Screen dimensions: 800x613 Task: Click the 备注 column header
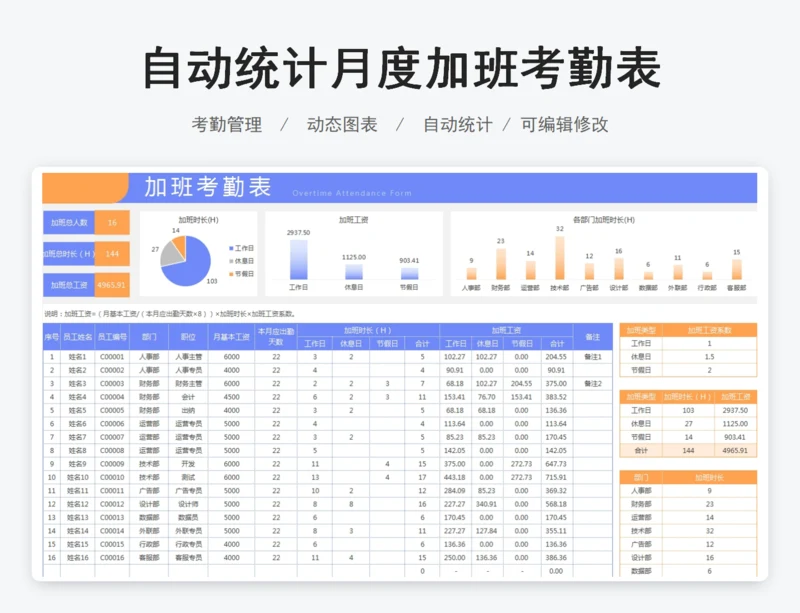coord(592,337)
